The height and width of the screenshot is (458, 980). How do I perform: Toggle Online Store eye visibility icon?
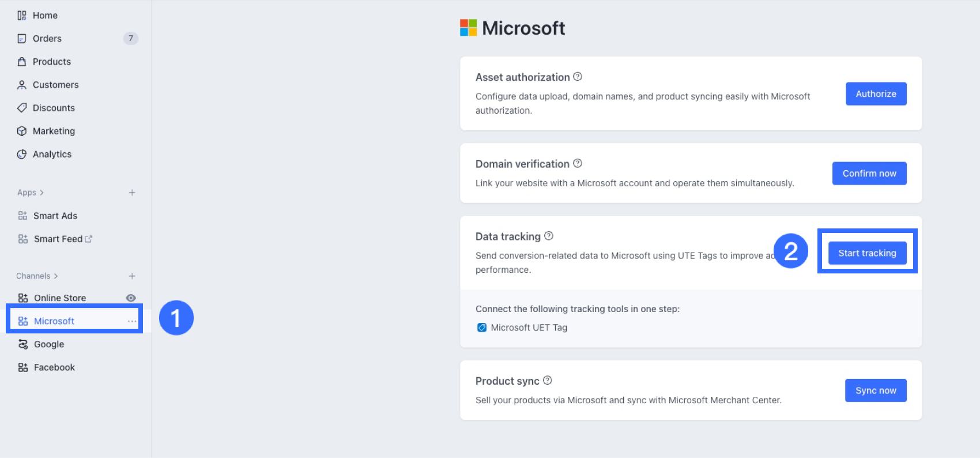tap(131, 298)
